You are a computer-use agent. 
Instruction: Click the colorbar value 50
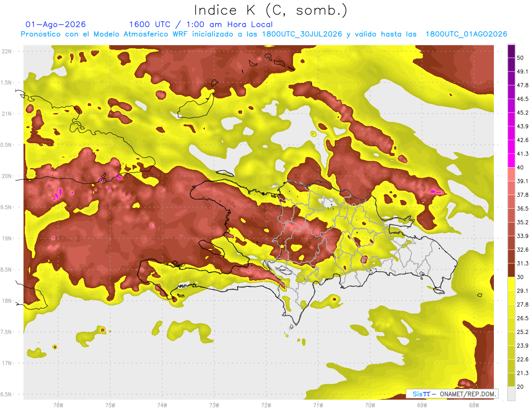pyautogui.click(x=520, y=58)
